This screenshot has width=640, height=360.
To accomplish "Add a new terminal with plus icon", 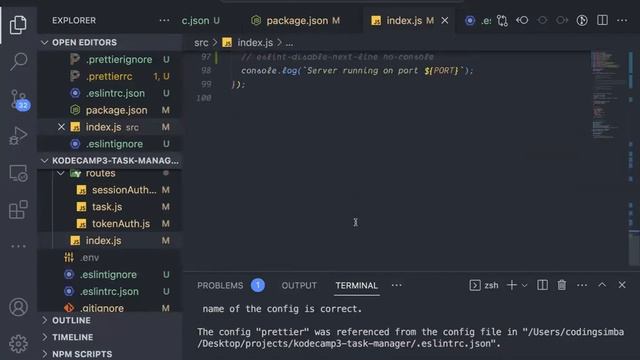I will coord(511,285).
